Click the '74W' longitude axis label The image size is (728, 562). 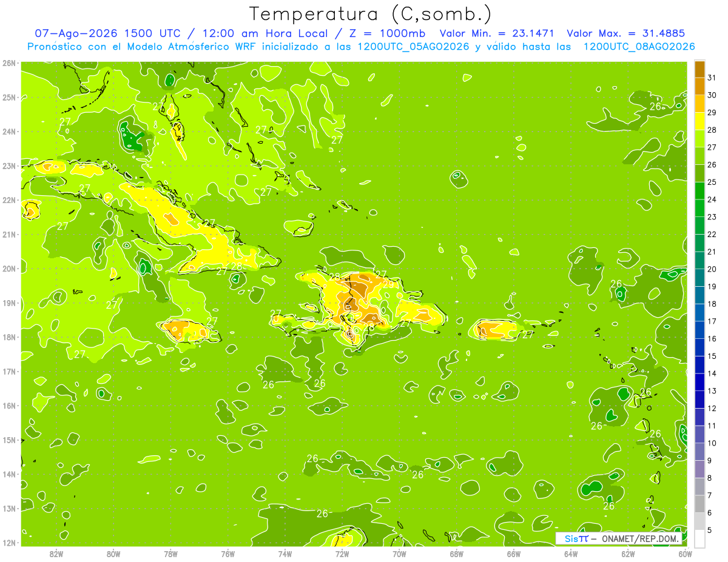click(x=285, y=554)
